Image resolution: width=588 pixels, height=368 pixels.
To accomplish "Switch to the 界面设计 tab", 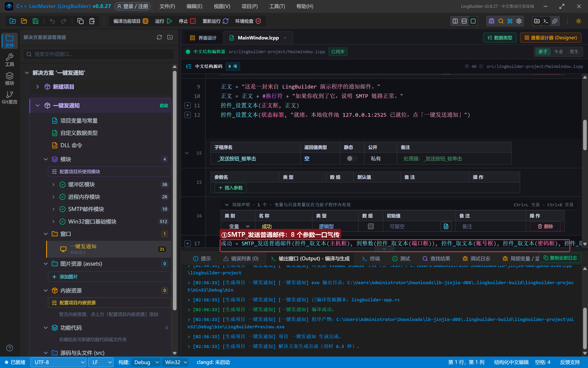I will [x=203, y=38].
